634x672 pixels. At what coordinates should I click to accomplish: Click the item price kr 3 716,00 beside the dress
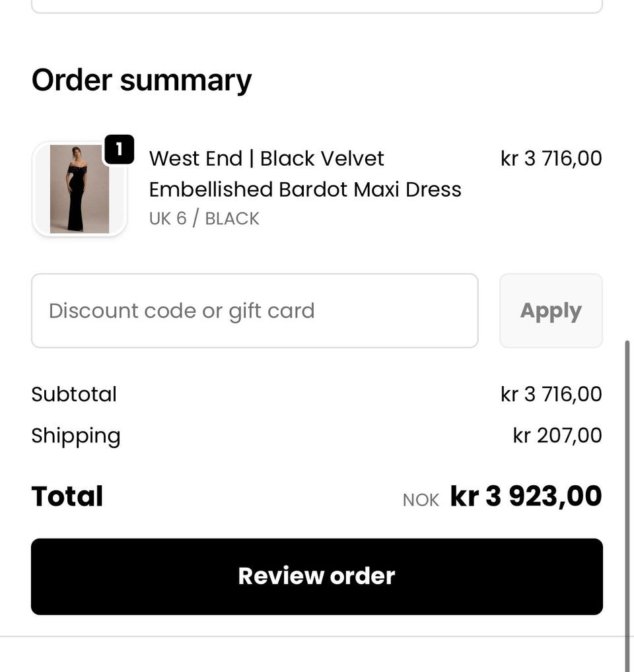point(551,158)
